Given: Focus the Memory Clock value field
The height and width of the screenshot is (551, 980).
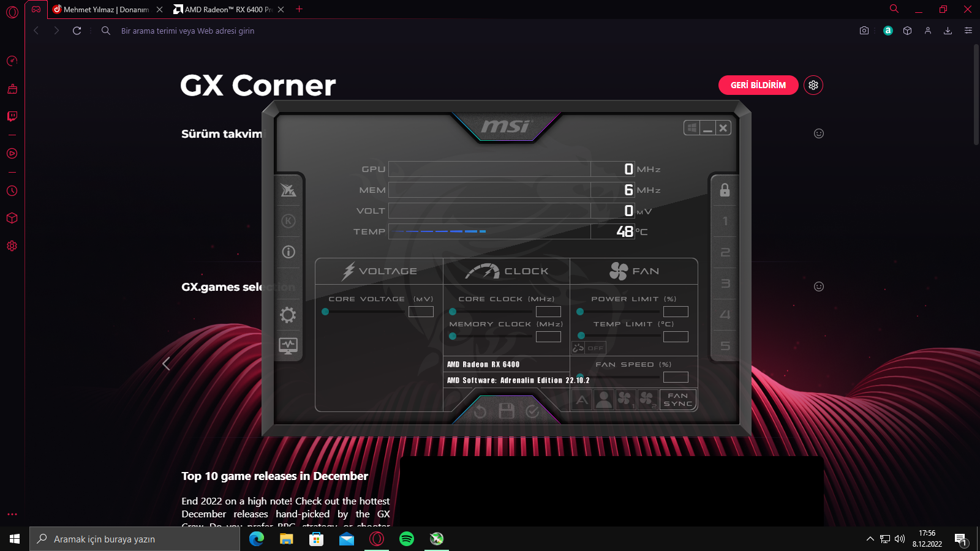Looking at the screenshot, I should (548, 337).
